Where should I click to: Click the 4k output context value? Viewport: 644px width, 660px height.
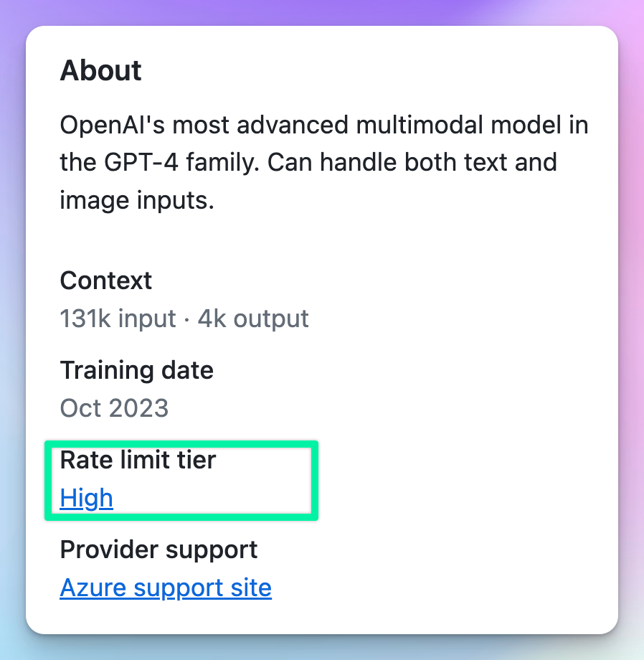tap(252, 319)
